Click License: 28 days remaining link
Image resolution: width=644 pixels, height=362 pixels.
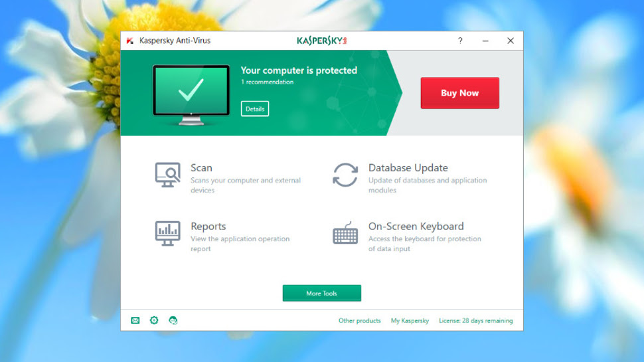[475, 321]
